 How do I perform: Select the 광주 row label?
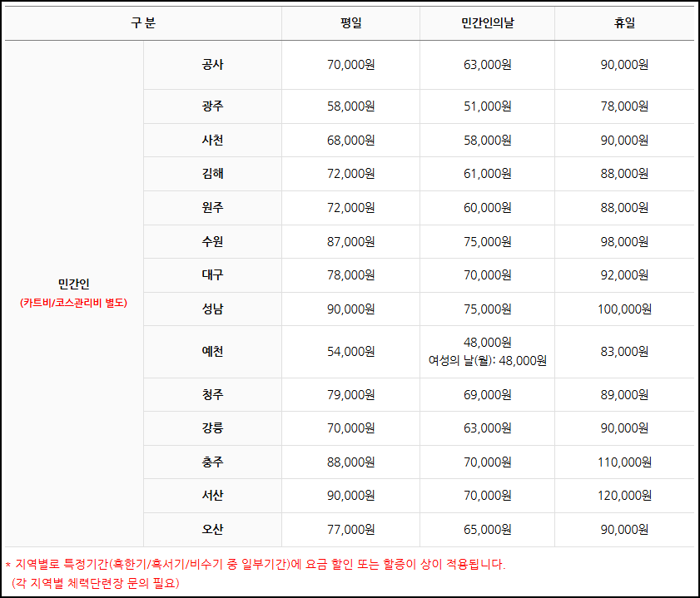(212, 106)
